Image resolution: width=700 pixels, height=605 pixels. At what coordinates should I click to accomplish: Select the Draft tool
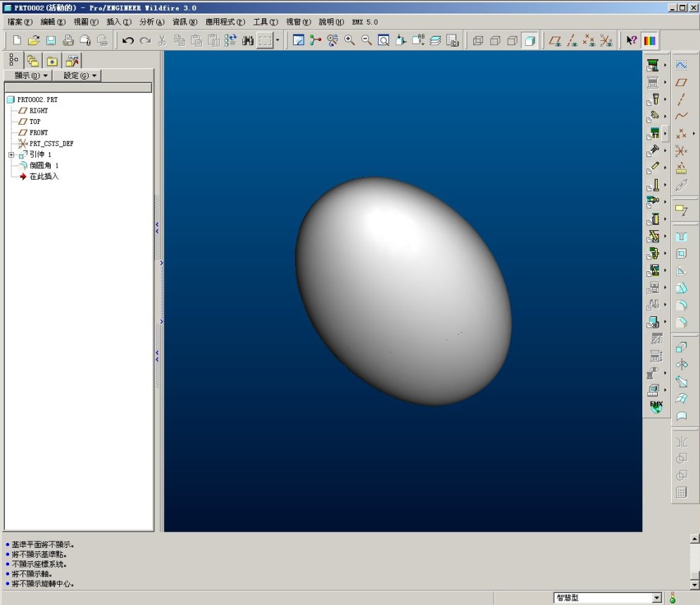click(x=681, y=288)
